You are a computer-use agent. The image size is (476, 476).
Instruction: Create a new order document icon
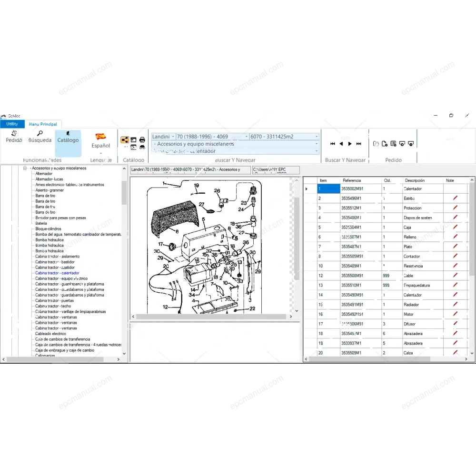click(x=384, y=144)
